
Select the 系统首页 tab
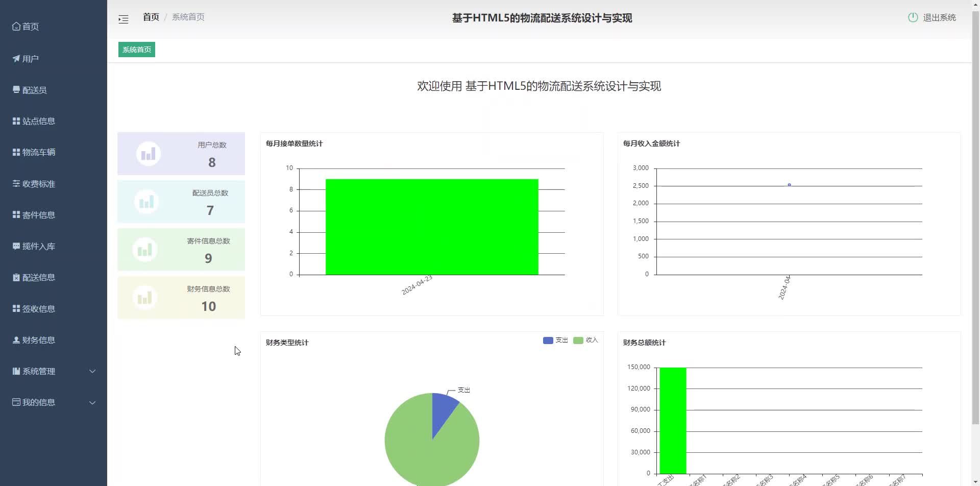(x=137, y=50)
